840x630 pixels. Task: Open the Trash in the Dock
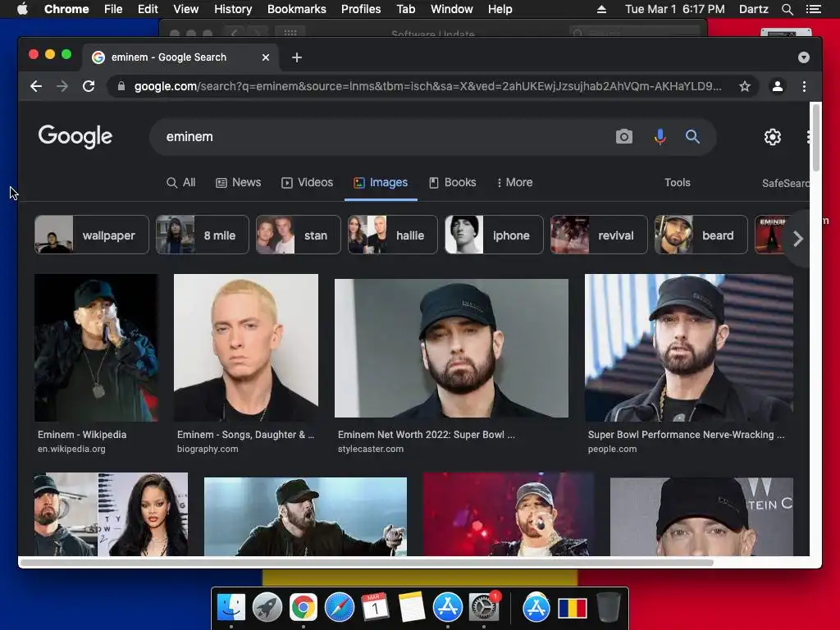[609, 608]
